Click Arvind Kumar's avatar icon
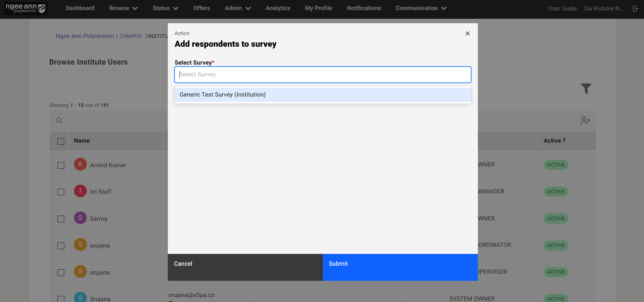Image resolution: width=644 pixels, height=302 pixels. coord(80,164)
